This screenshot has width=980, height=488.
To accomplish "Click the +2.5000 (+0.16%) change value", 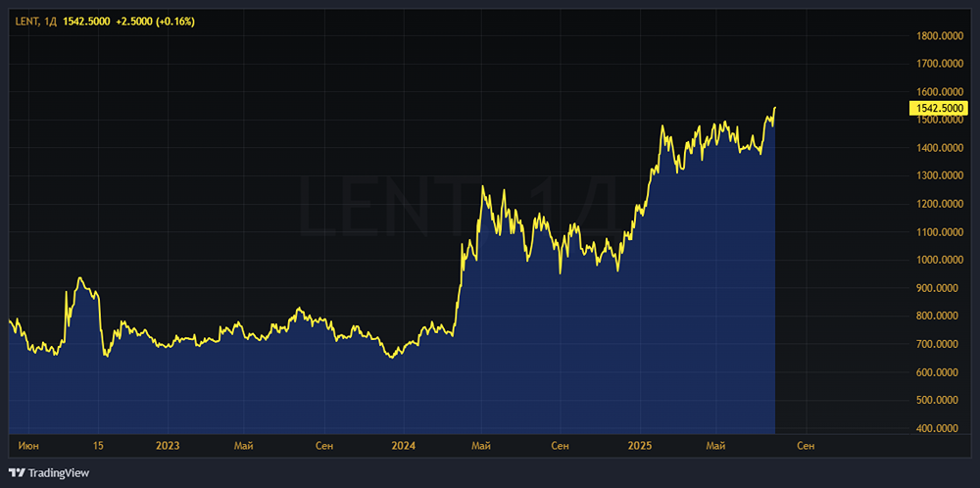I will (x=156, y=22).
